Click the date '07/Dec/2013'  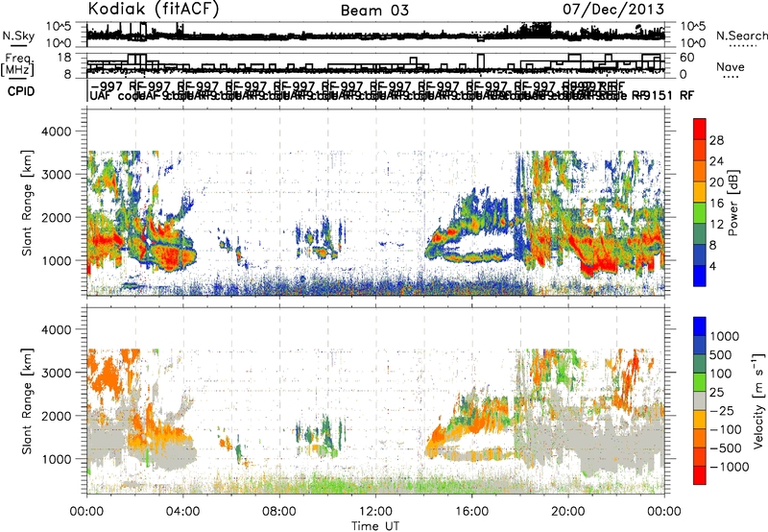[613, 9]
